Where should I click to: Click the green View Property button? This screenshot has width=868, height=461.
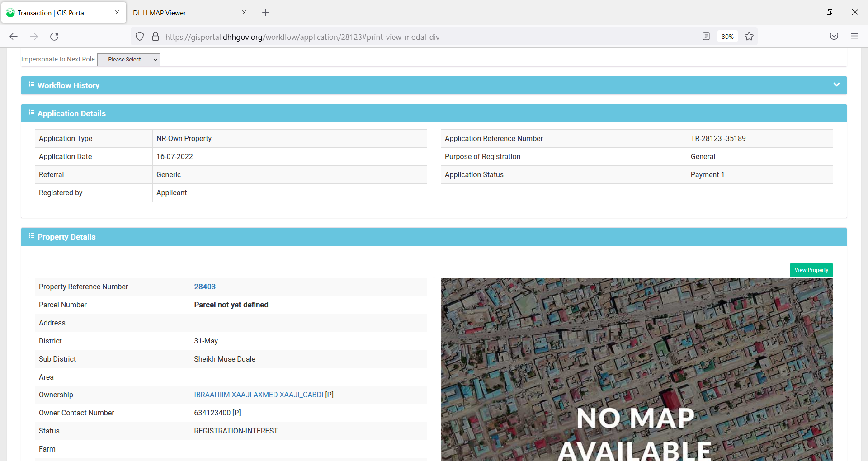(x=811, y=270)
